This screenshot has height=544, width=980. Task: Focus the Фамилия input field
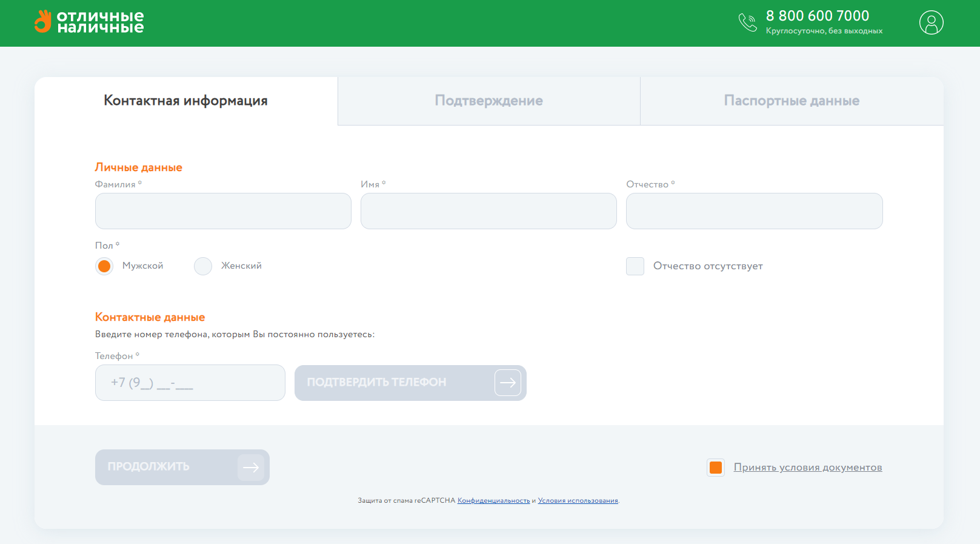(x=223, y=211)
